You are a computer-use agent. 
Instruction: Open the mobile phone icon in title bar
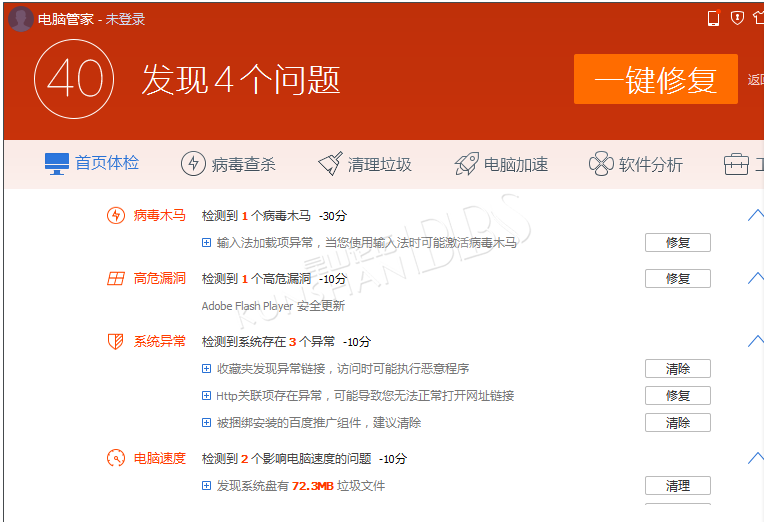click(x=713, y=18)
